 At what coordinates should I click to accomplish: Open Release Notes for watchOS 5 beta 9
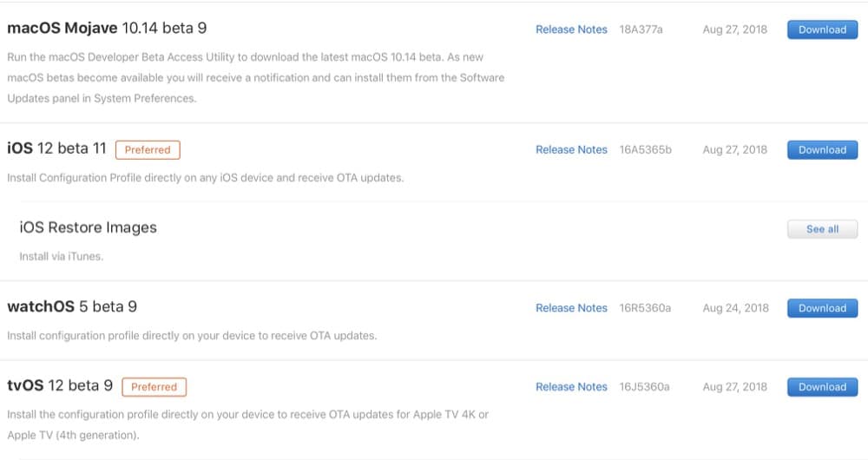571,308
